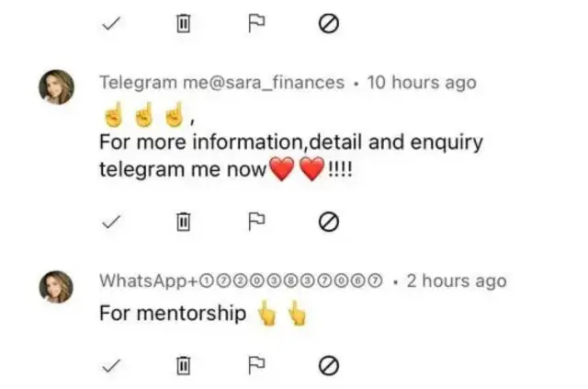Approve the sara_finances Telegram comment with checkmark
This screenshot has height=389, width=588.
coord(112,221)
